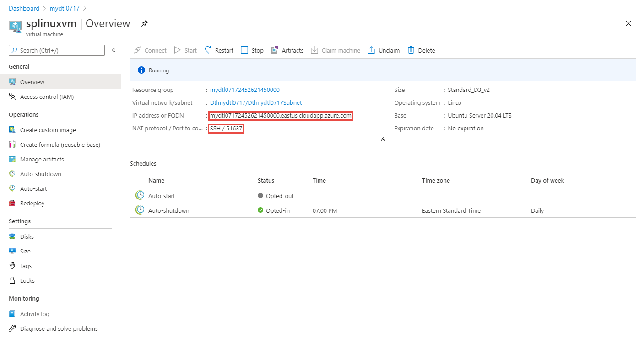Click the Auto-shutdown clock icon in sidebar
Image resolution: width=644 pixels, height=339 pixels.
coord(12,174)
